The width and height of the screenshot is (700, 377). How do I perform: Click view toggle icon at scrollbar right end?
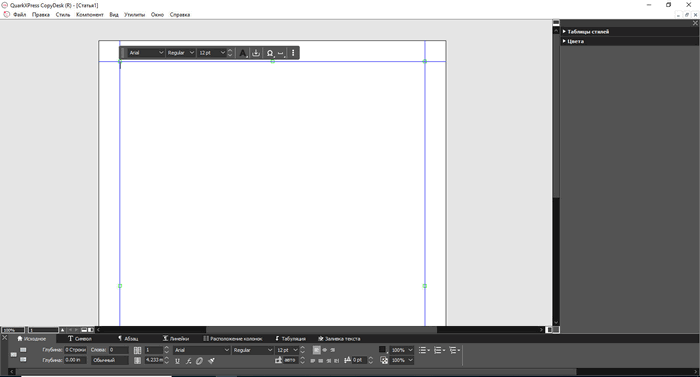pos(550,330)
